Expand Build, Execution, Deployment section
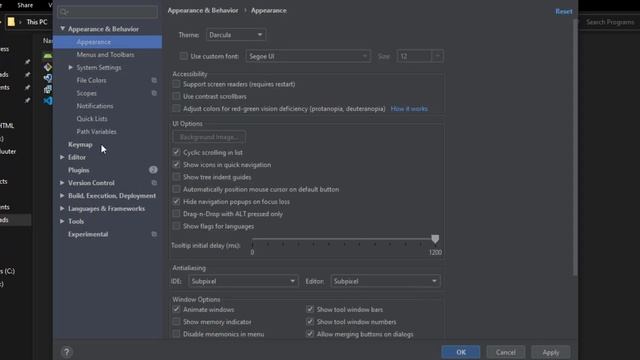This screenshot has width=640, height=360. 62,196
